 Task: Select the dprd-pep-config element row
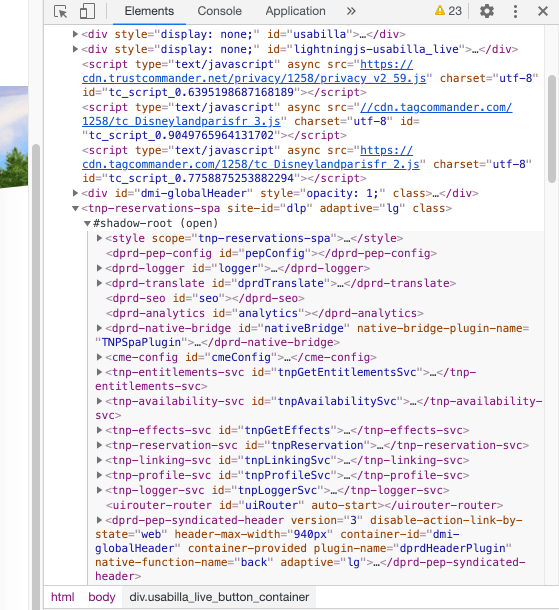coord(272,253)
